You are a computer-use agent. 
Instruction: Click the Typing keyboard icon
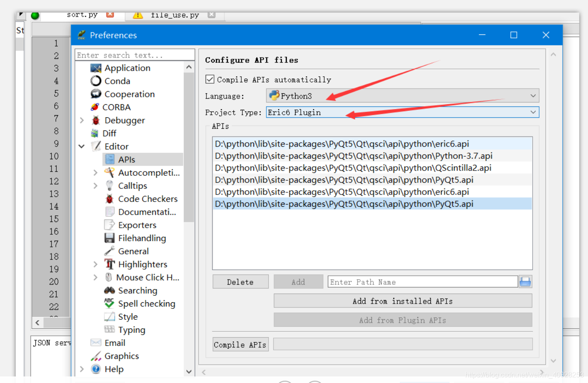point(110,330)
